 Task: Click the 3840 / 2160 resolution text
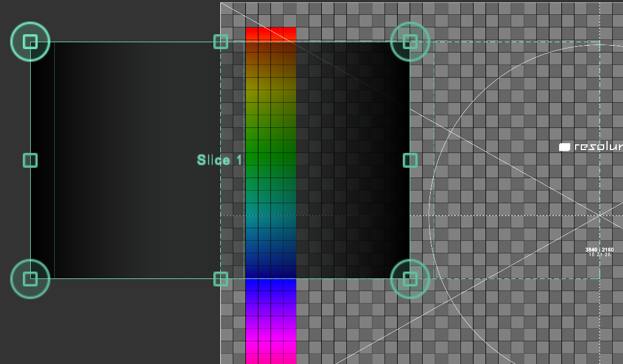tap(599, 250)
